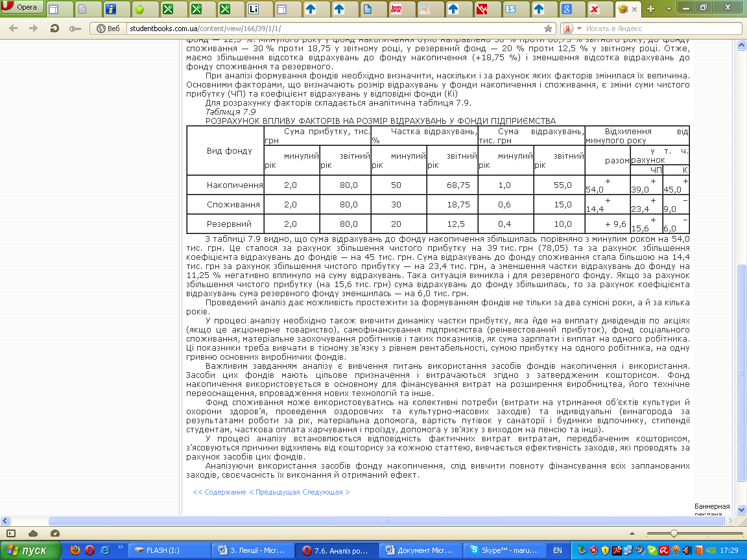This screenshot has height=560, width=747.
Task: Go forward to the next page
Action: click(33, 29)
